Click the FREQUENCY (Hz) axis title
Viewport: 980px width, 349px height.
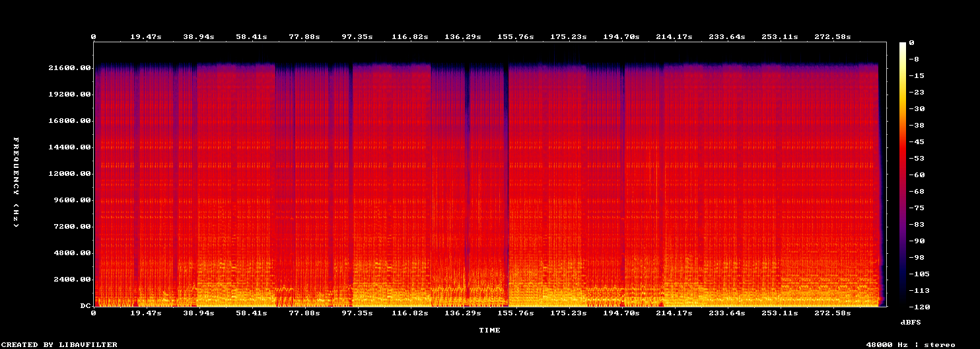point(17,182)
